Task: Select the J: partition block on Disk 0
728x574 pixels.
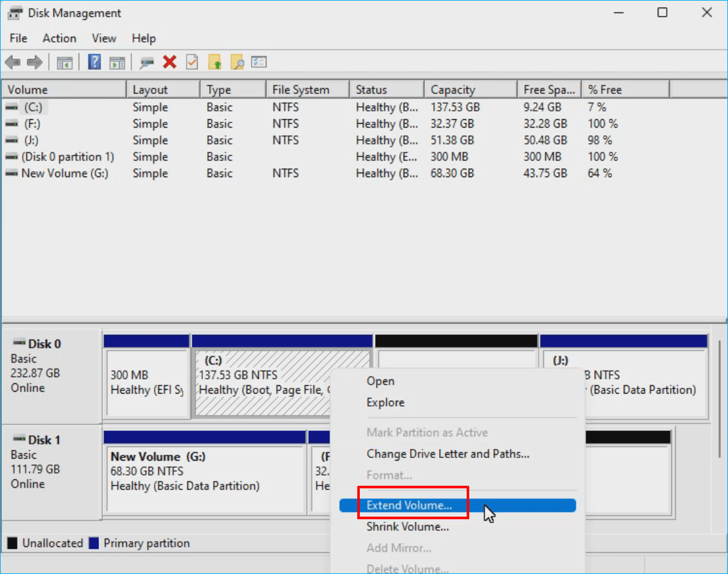Action: (623, 383)
